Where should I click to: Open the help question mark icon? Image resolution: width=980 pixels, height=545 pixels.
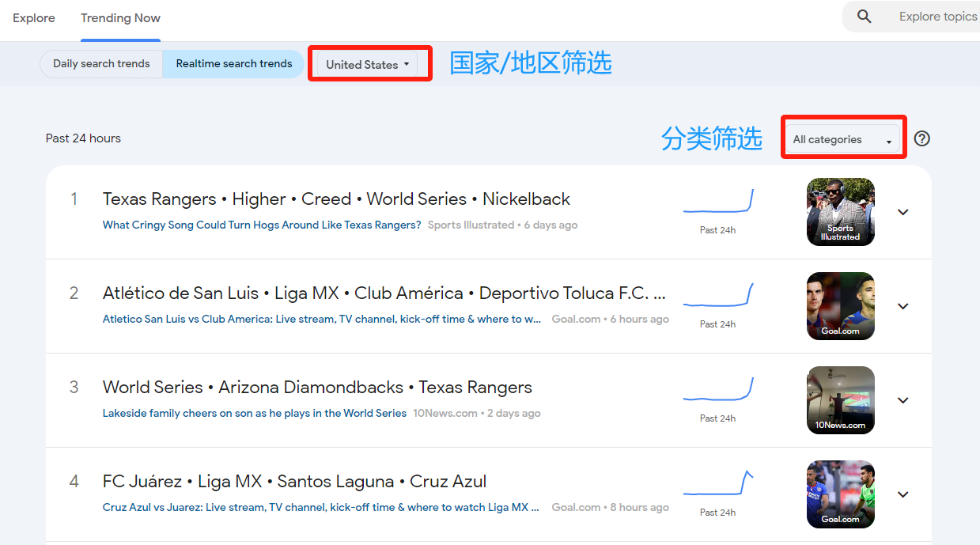(921, 138)
